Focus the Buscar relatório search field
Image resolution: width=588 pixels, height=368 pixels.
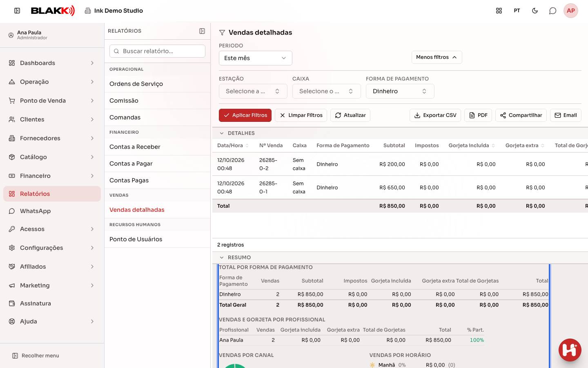[x=157, y=51]
